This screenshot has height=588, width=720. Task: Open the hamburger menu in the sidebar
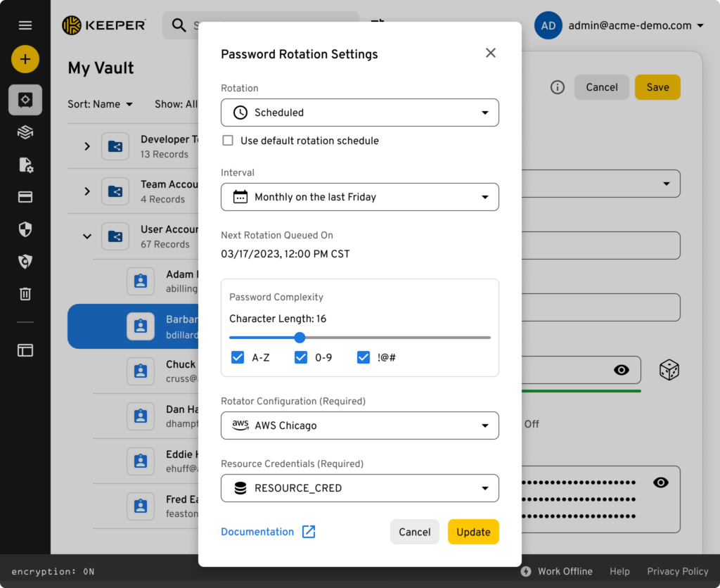click(25, 25)
